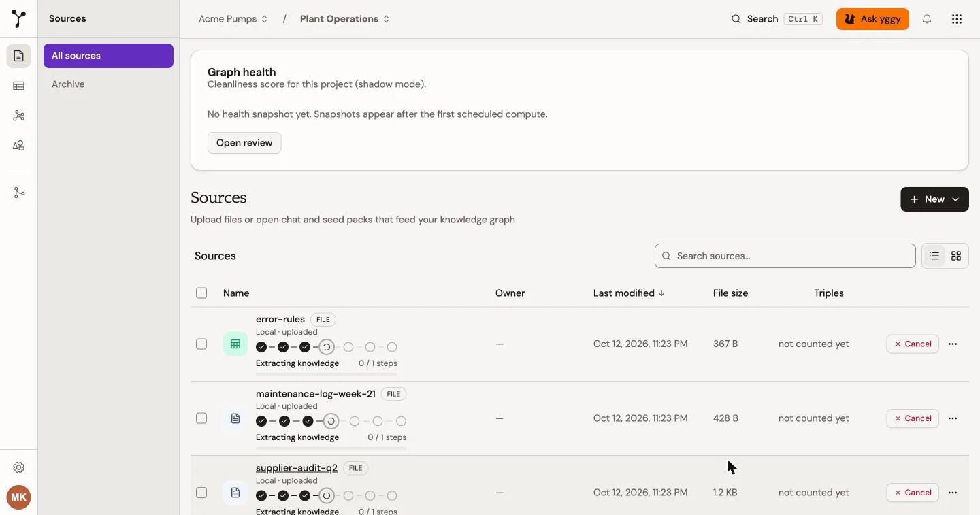Open the error-rules source name
The image size is (980, 515).
point(280,319)
